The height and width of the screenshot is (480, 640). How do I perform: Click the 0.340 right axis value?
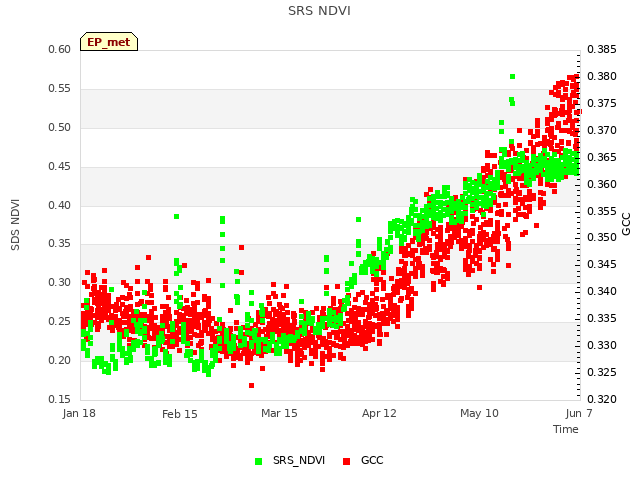(602, 291)
